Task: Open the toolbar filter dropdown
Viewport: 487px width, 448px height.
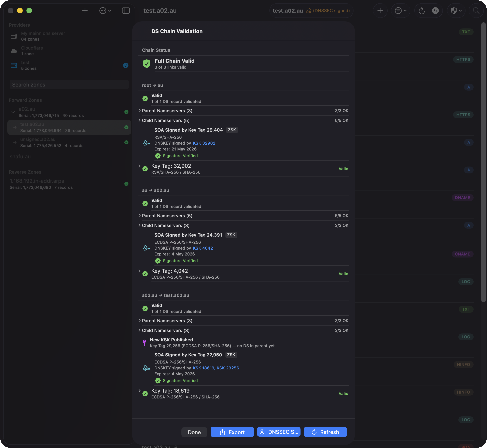Action: click(x=401, y=11)
